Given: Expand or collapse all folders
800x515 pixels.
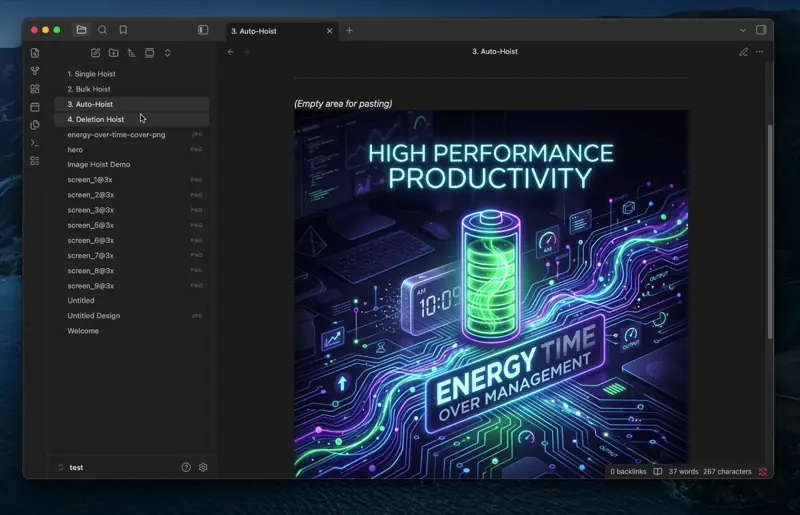Looking at the screenshot, I should [x=167, y=53].
